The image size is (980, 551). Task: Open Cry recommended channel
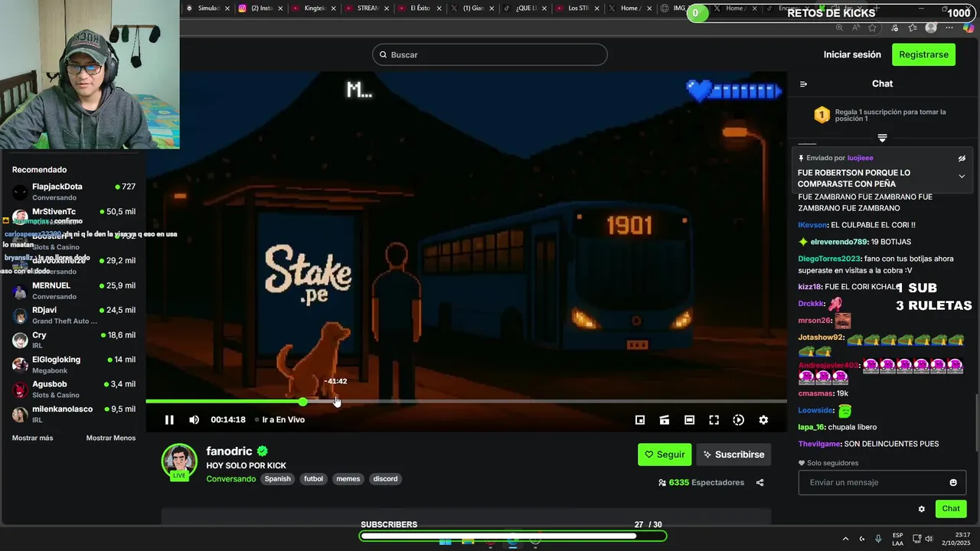(x=73, y=340)
